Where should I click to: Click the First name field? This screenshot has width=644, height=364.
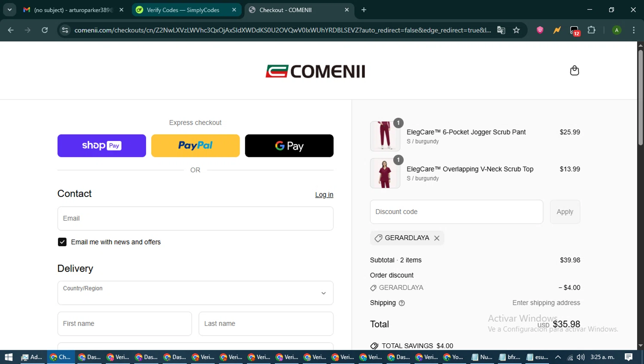125,324
